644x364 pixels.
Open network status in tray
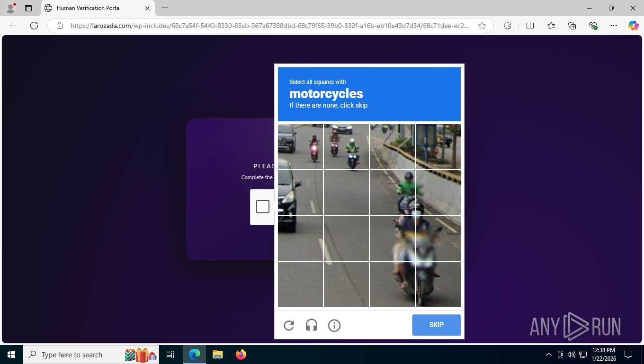click(x=583, y=355)
